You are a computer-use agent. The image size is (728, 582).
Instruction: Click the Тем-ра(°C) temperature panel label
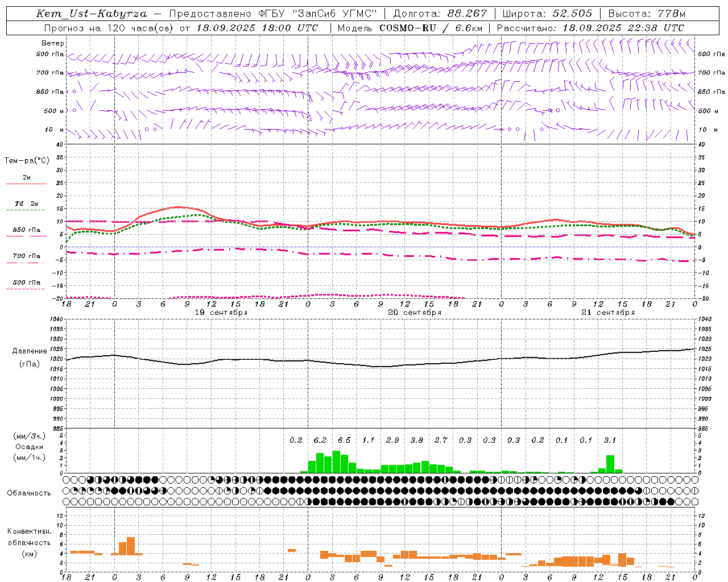click(27, 161)
